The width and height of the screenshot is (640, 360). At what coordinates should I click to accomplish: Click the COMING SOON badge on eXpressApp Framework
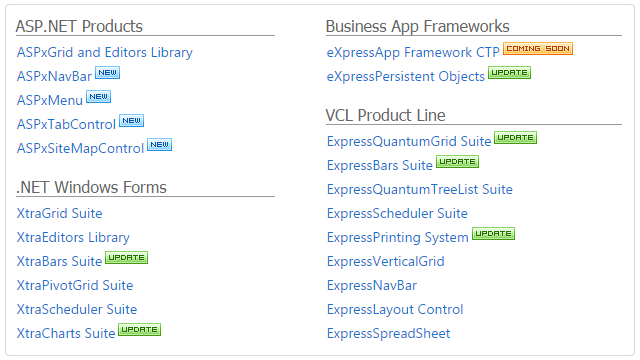(538, 49)
